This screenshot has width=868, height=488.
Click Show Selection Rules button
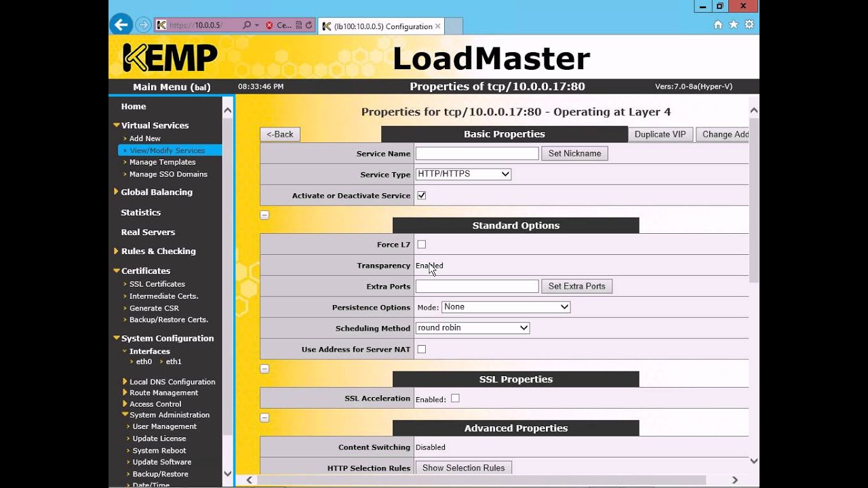coord(463,468)
